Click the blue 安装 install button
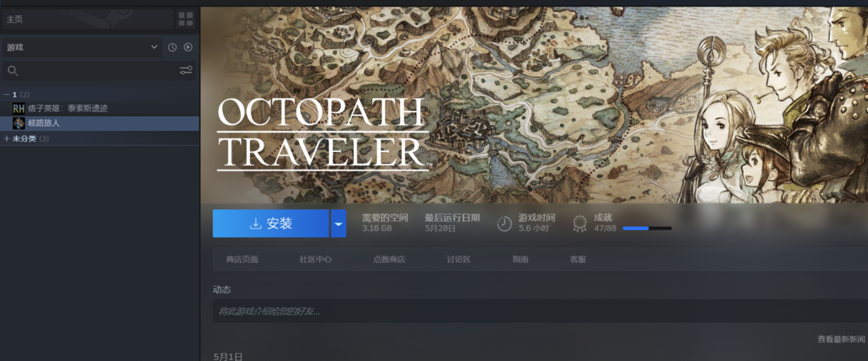The image size is (868, 361). (x=271, y=224)
